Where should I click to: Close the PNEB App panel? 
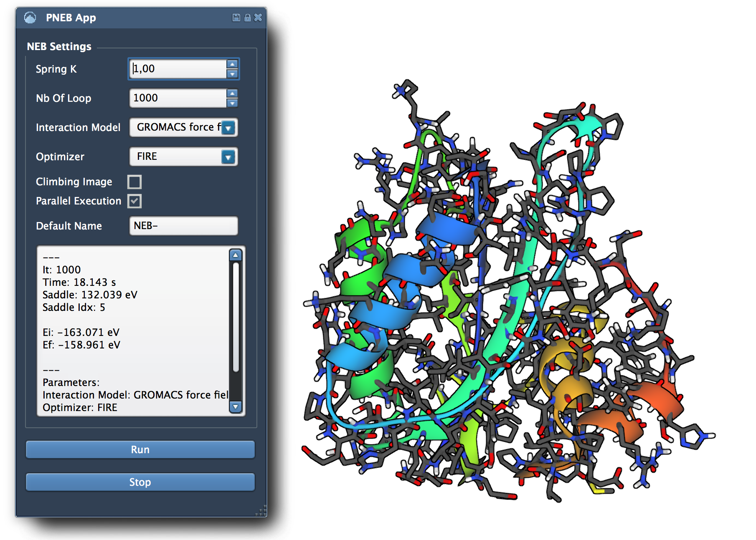point(258,18)
